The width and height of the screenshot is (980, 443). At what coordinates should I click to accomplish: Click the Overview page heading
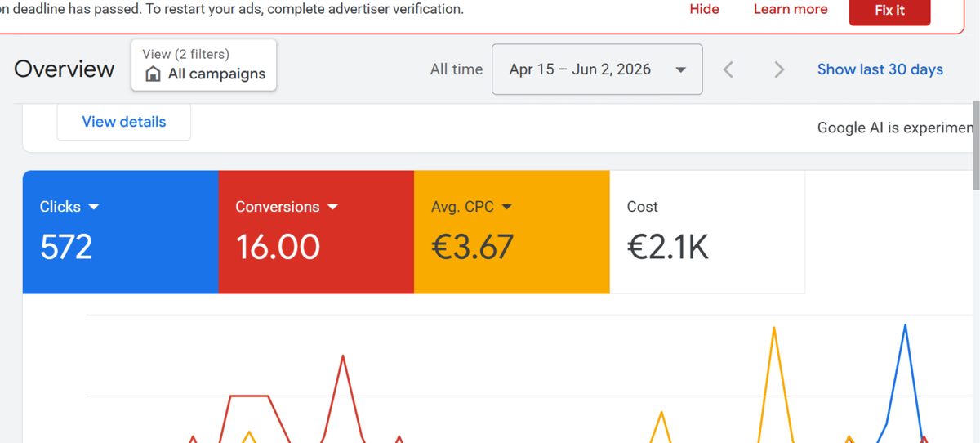65,69
